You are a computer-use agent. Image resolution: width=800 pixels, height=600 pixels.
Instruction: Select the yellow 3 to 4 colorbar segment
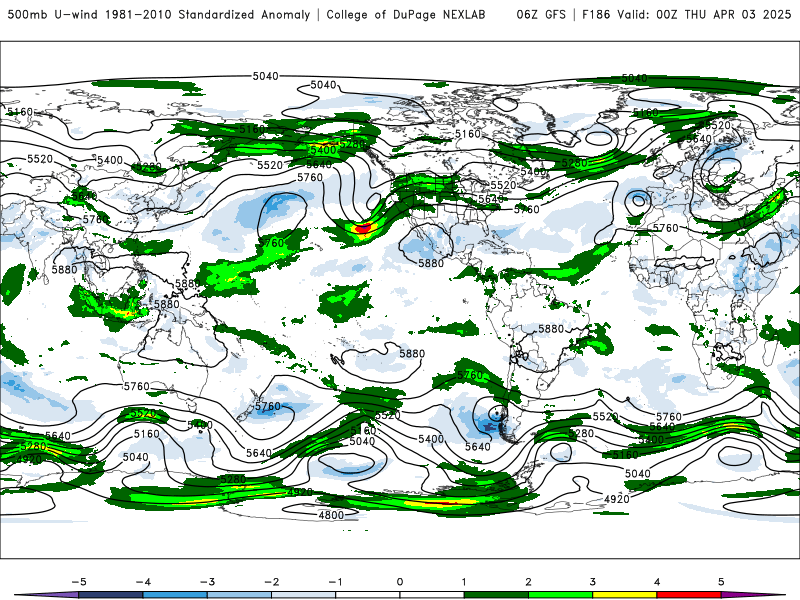tap(625, 595)
